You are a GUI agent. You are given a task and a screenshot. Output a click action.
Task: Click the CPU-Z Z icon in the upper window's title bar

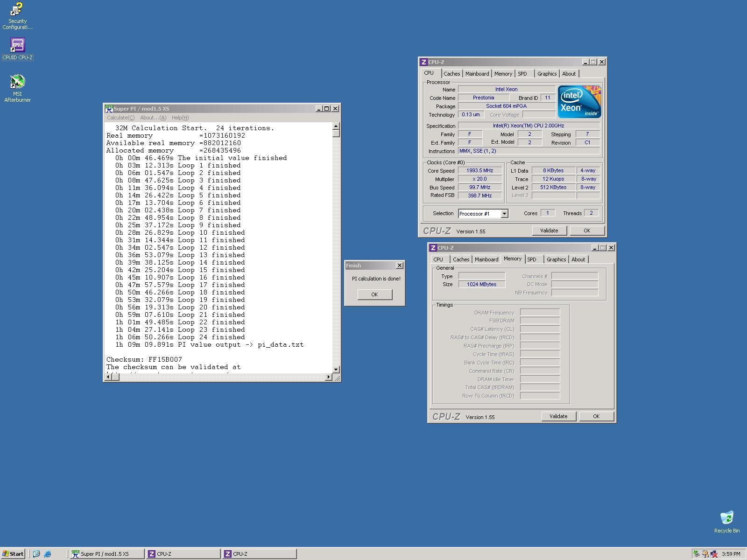point(423,62)
